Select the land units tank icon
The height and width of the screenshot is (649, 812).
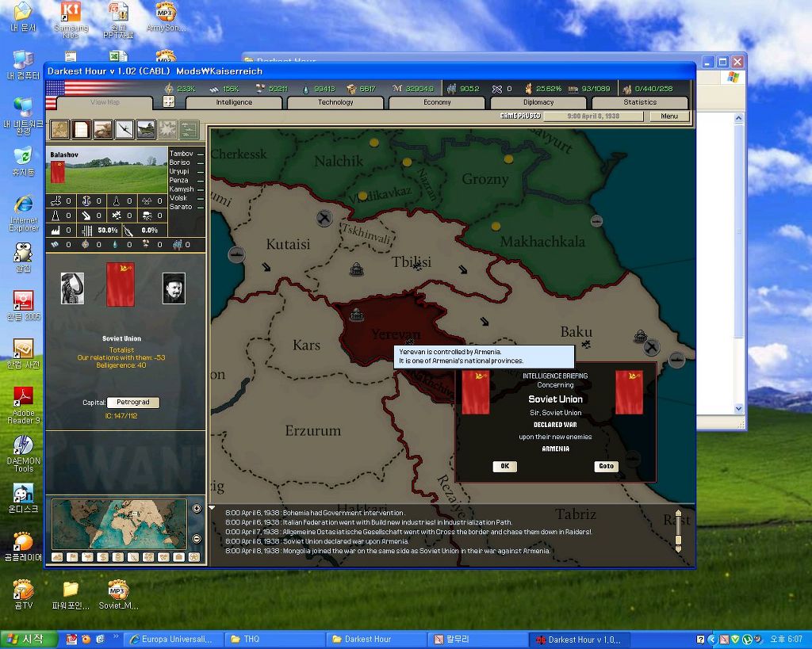coord(102,129)
